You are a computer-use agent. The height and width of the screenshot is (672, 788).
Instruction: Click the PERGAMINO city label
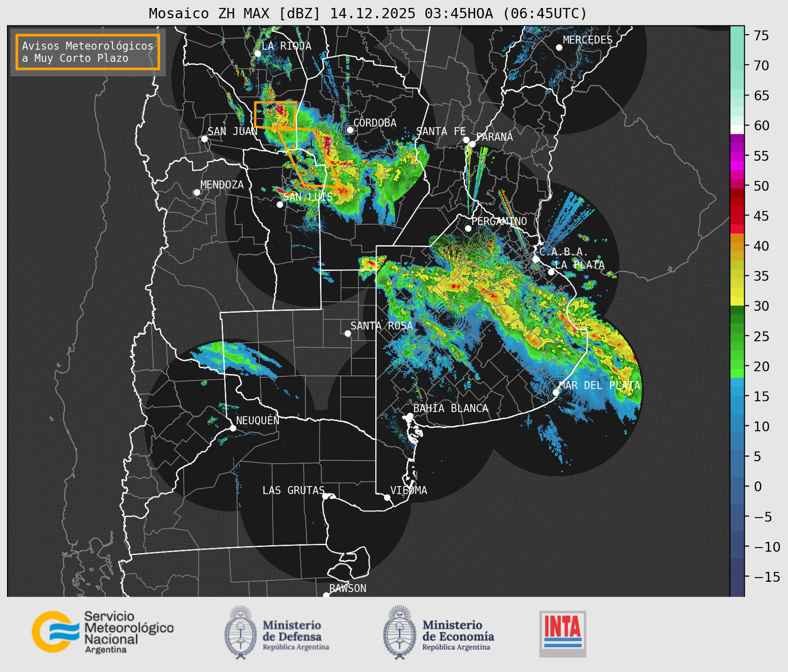click(499, 221)
